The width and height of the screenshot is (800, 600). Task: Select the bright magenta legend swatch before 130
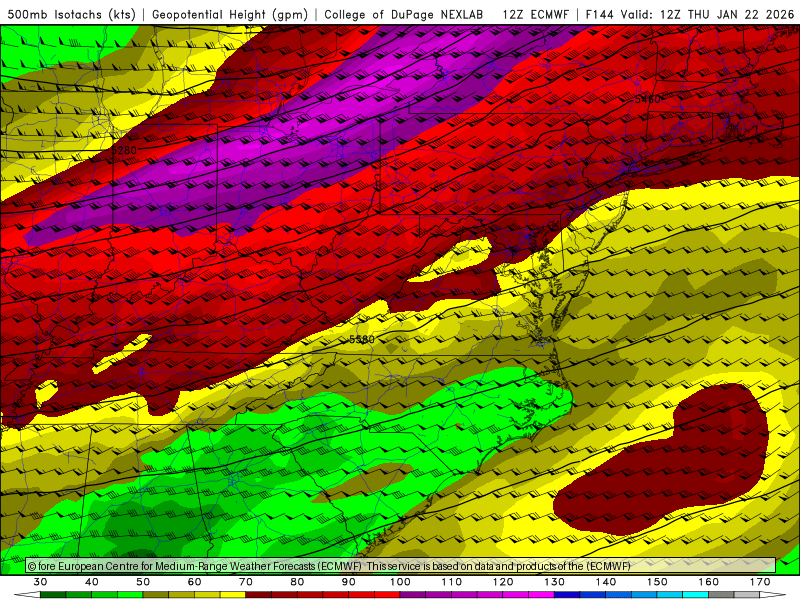(541, 595)
